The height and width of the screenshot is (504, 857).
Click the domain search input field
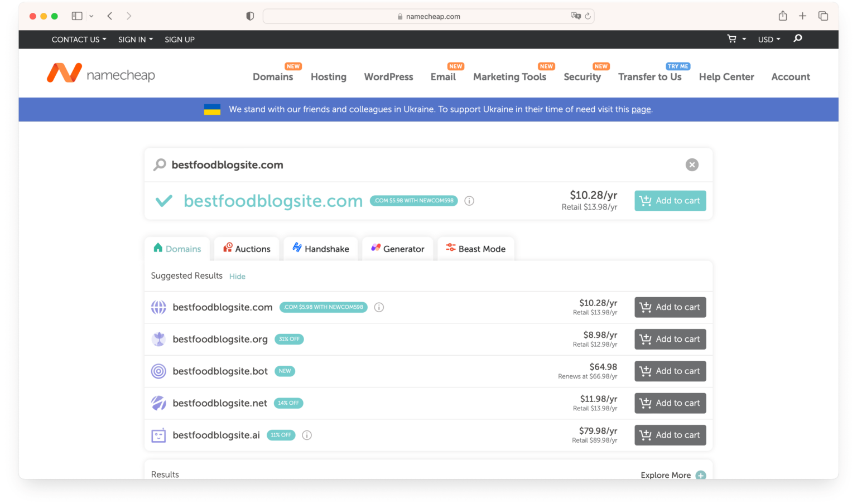click(x=418, y=165)
